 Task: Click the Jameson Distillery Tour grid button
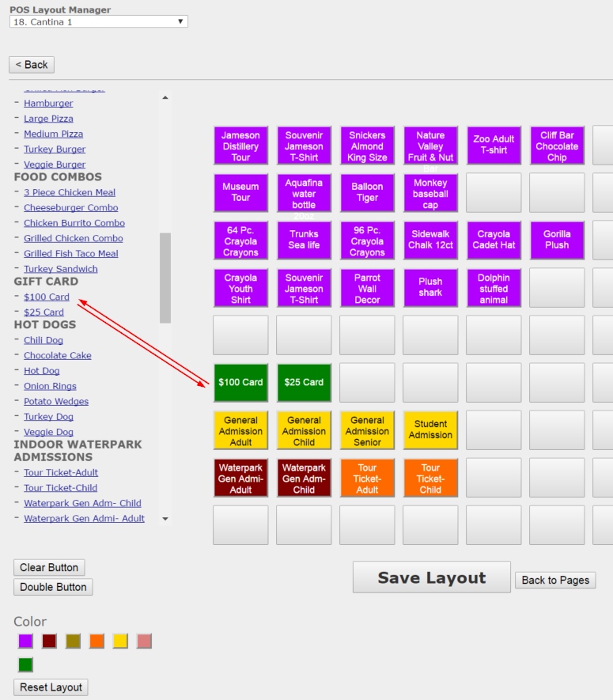pos(240,146)
